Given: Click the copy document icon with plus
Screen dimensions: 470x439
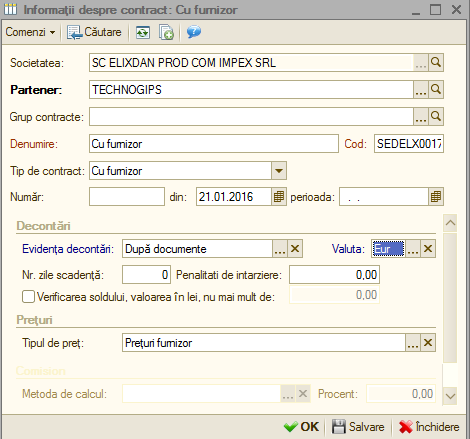Looking at the screenshot, I should click(166, 32).
